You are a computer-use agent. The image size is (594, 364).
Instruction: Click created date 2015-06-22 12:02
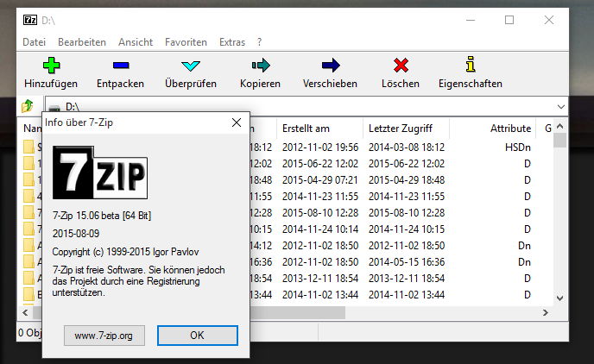pos(320,164)
